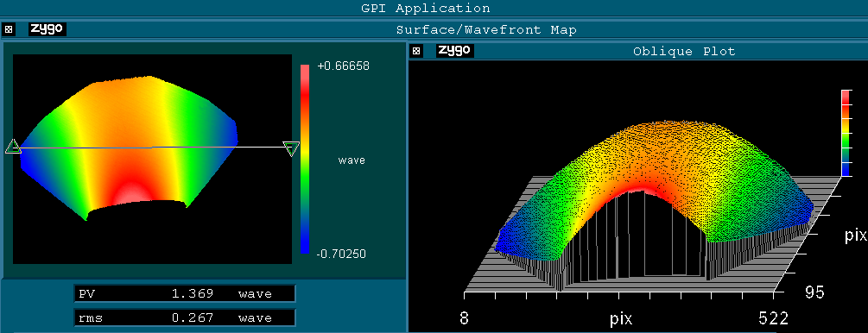The width and height of the screenshot is (868, 333).
Task: Click the white slice line across the map
Action: coord(152,148)
